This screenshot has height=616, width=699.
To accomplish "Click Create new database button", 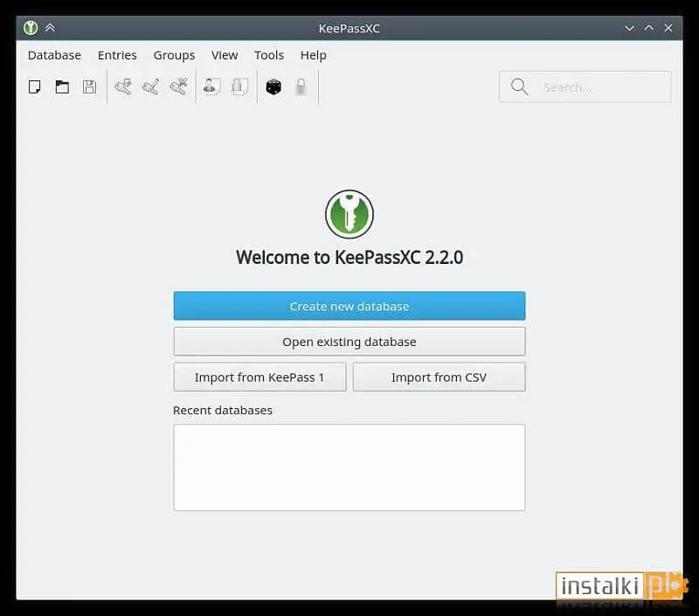I will [349, 306].
